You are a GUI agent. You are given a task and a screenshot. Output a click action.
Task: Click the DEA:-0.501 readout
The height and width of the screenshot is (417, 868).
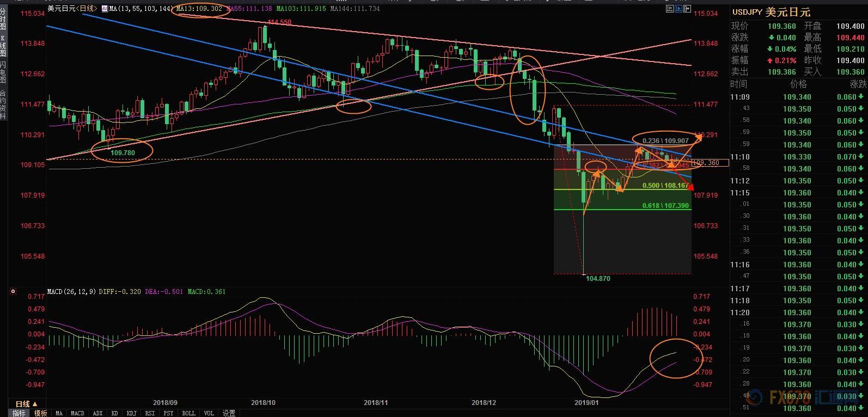click(164, 292)
